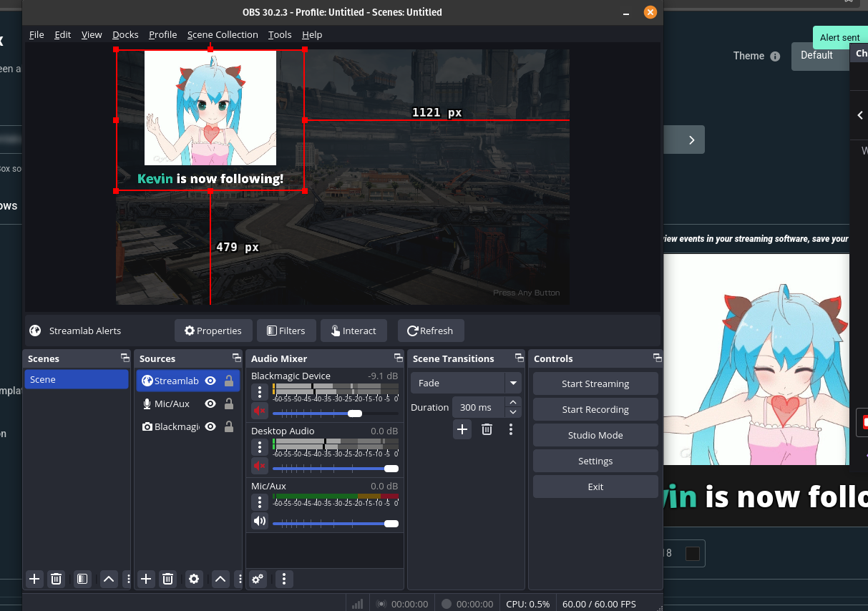This screenshot has width=868, height=611.
Task: Move source up with arrow icon
Action: coord(220,579)
